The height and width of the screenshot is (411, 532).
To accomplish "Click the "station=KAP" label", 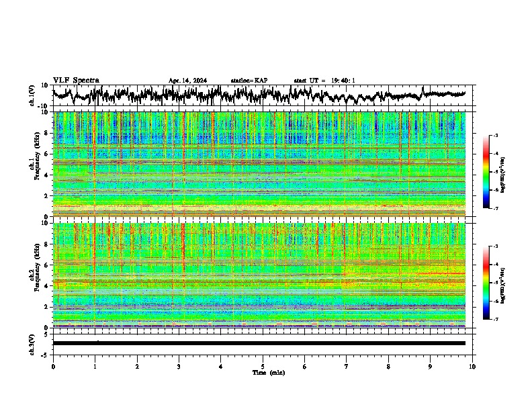I will click(249, 81).
